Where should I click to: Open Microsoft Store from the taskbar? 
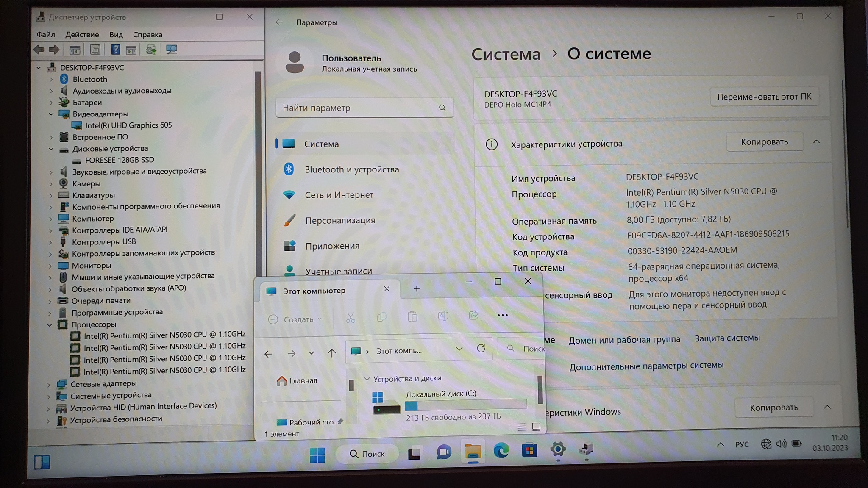coord(529,451)
